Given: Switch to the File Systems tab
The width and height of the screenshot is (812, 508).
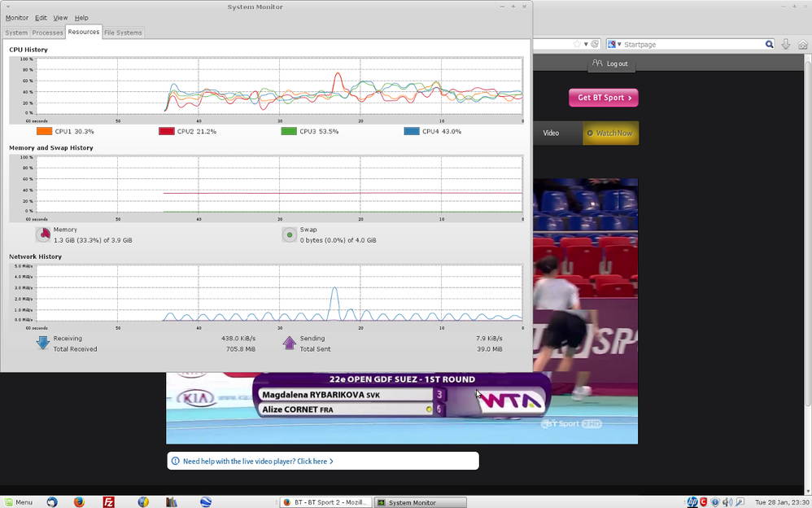Looking at the screenshot, I should 123,33.
